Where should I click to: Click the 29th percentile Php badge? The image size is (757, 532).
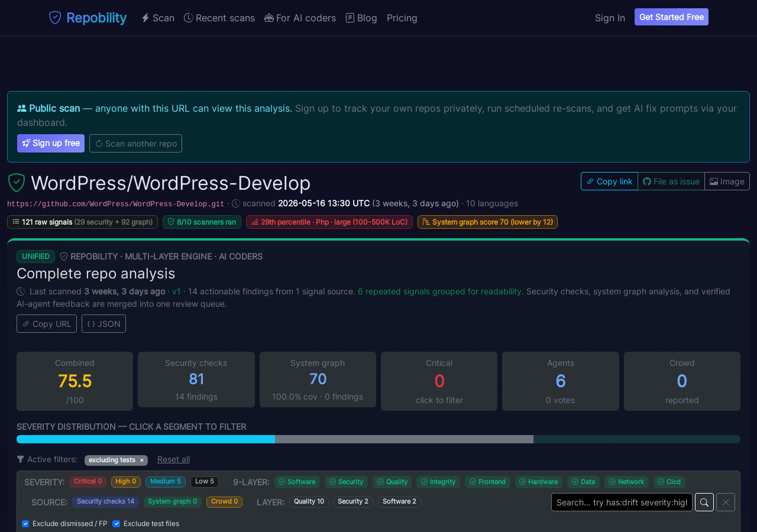point(329,222)
